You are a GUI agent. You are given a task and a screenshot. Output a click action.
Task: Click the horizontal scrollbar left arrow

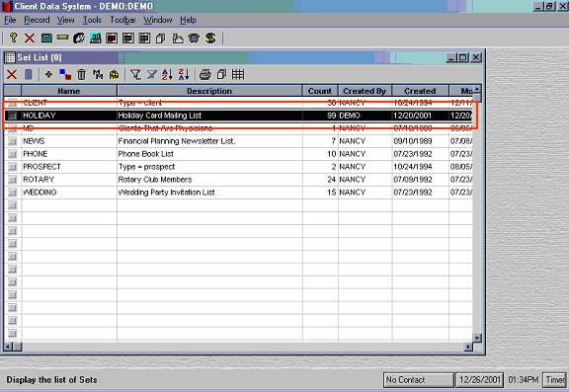coord(8,347)
